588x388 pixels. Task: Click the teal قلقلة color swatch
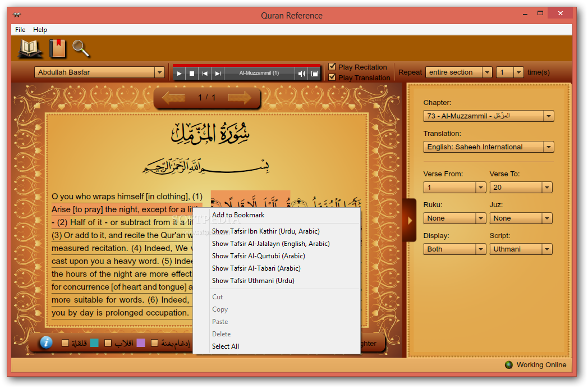click(x=94, y=343)
